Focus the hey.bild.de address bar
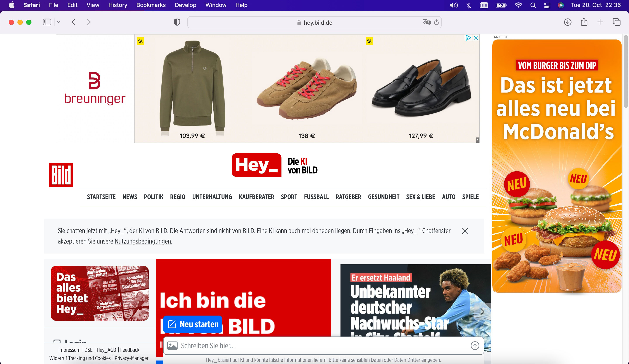This screenshot has height=364, width=629. coord(314,22)
